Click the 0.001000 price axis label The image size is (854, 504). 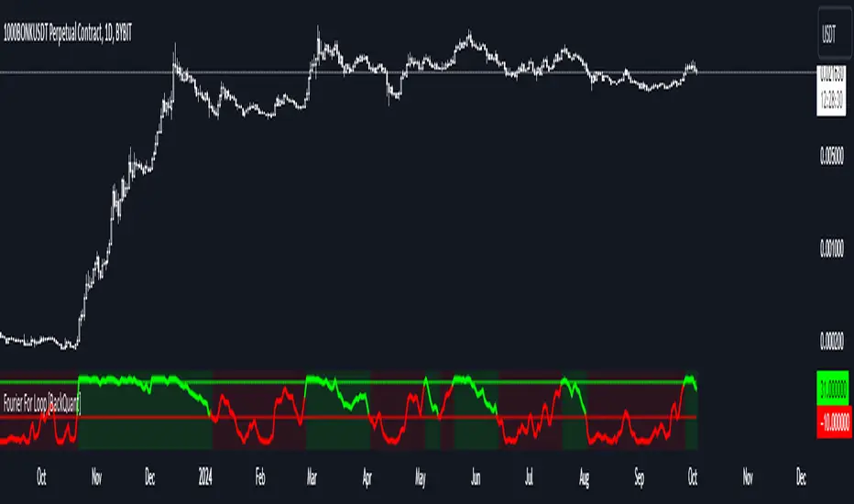point(832,248)
